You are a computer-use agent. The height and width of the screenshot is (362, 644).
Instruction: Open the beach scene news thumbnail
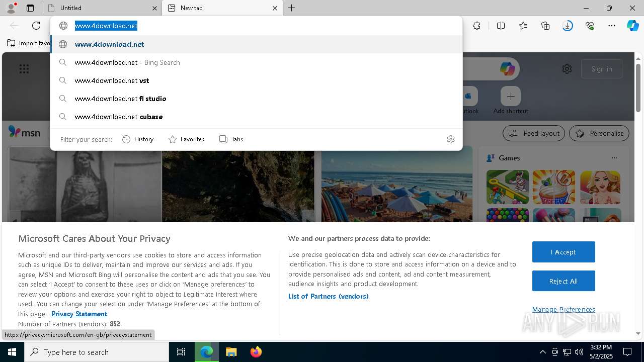pyautogui.click(x=396, y=184)
